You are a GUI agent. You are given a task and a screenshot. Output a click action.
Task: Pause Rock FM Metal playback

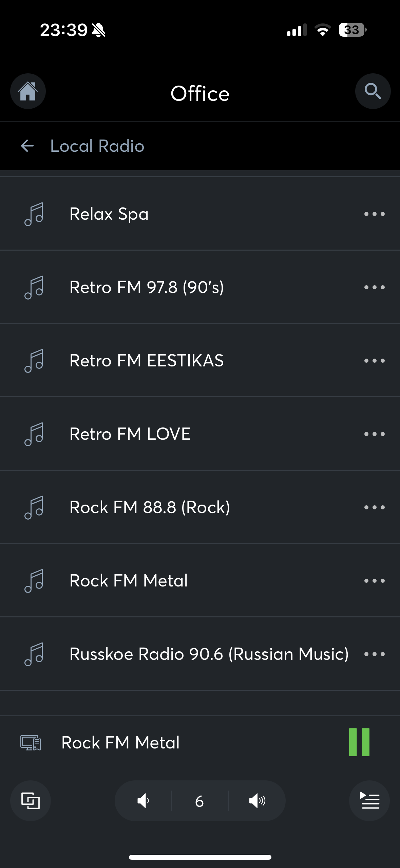[359, 742]
